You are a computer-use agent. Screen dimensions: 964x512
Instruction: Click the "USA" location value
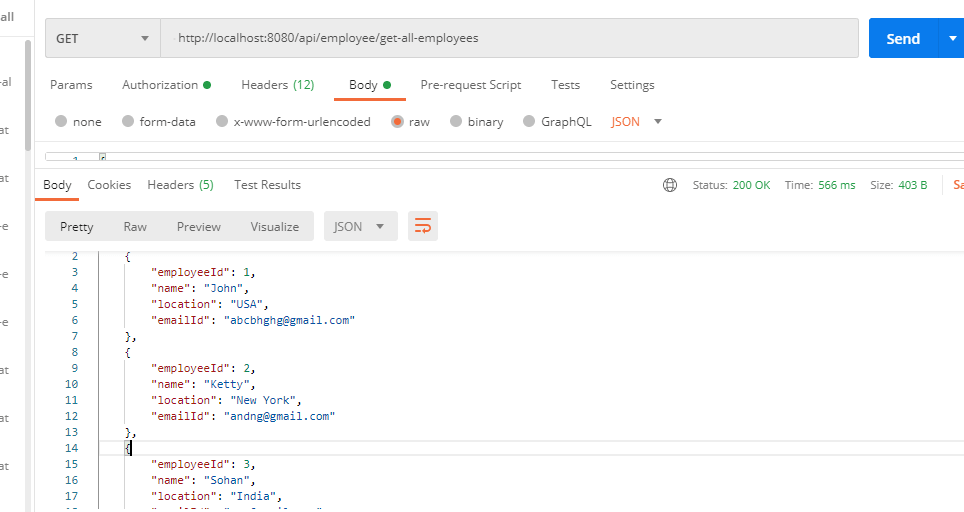pyautogui.click(x=247, y=304)
